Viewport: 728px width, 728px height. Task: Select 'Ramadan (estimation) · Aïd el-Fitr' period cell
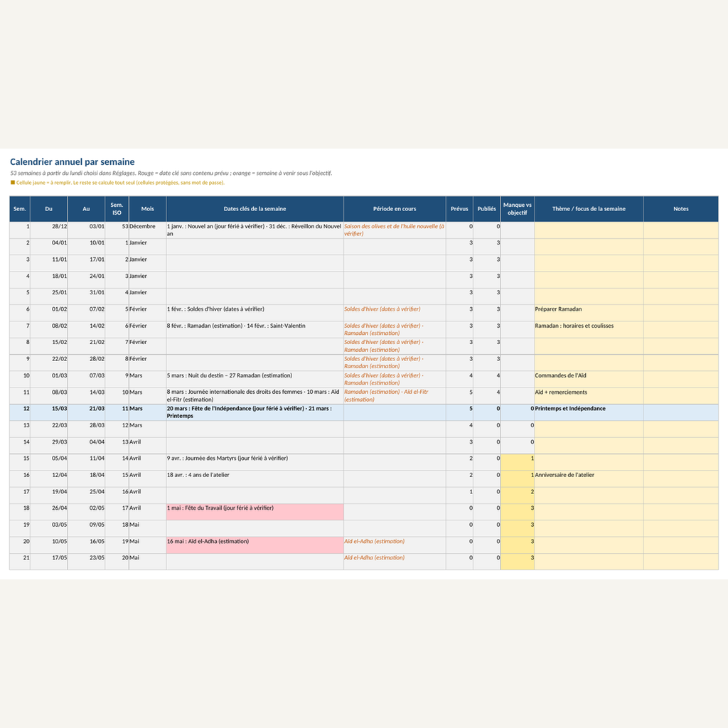pos(395,395)
